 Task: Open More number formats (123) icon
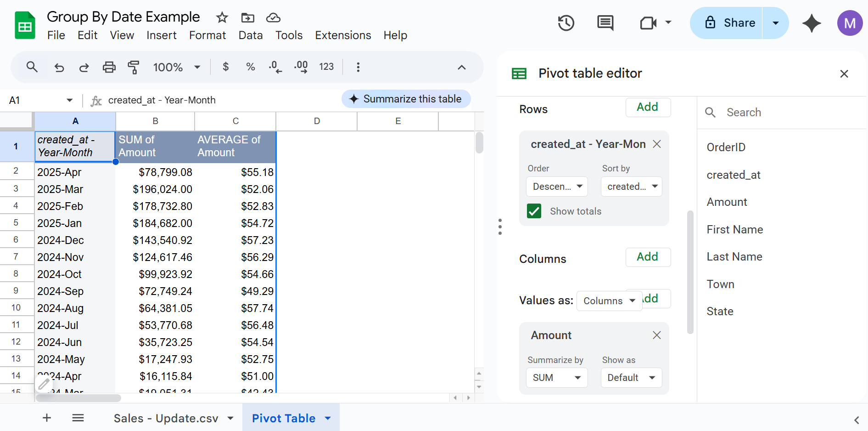[x=326, y=67]
